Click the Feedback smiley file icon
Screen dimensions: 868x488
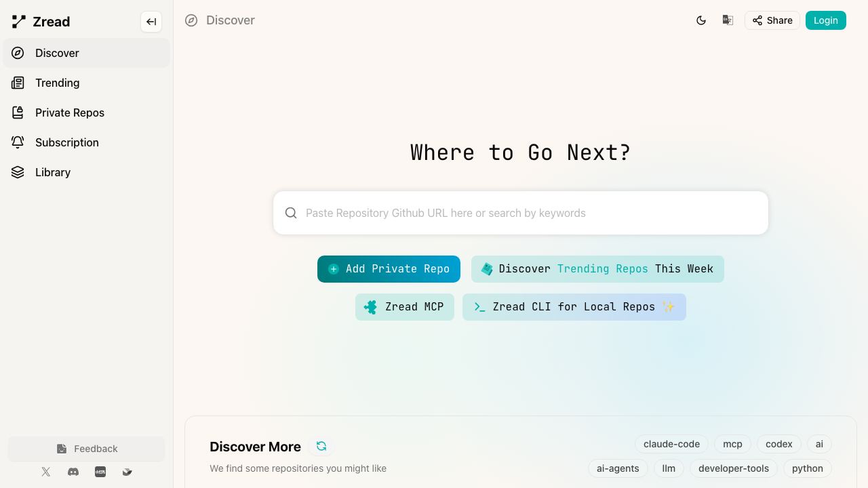click(x=62, y=449)
